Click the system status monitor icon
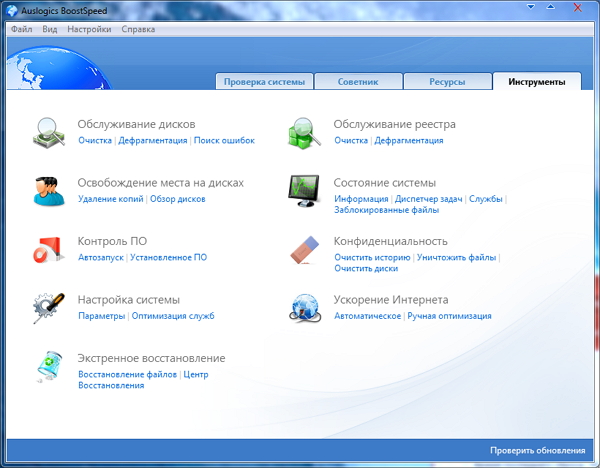The height and width of the screenshot is (468, 600). [x=304, y=191]
